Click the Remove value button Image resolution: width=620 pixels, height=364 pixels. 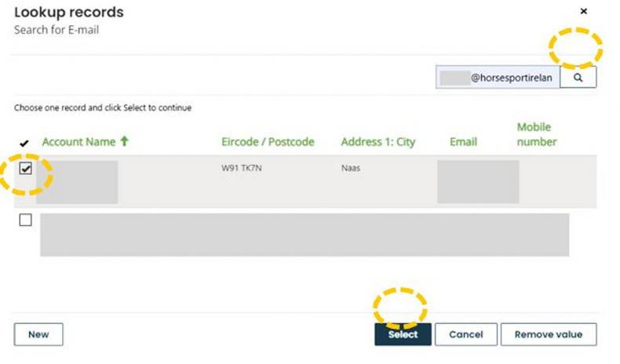(x=548, y=334)
